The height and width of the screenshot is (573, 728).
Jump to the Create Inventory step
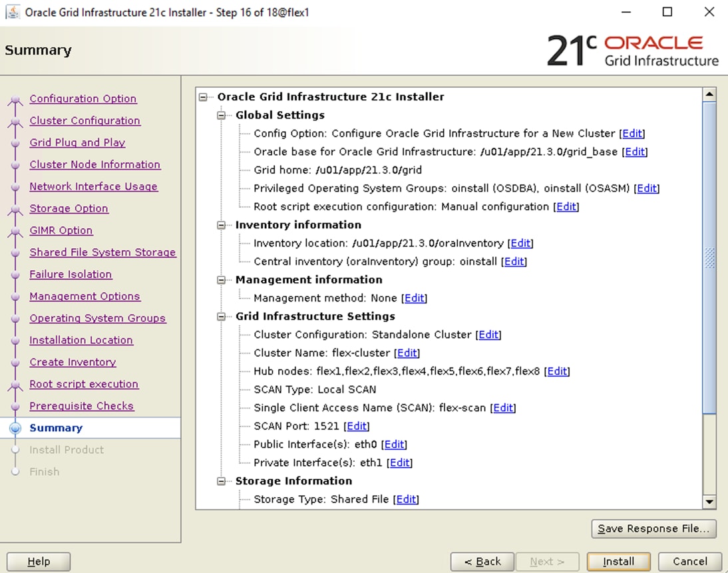(73, 362)
